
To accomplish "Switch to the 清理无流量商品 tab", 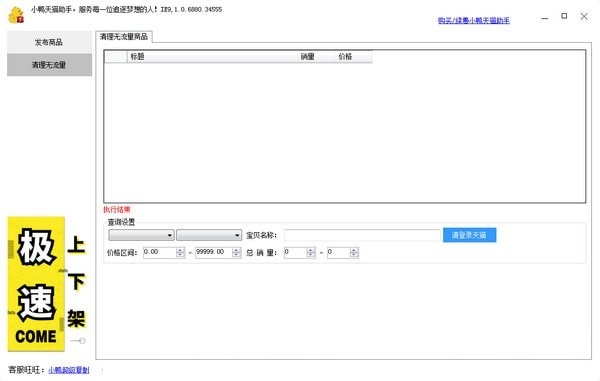I will coord(124,37).
